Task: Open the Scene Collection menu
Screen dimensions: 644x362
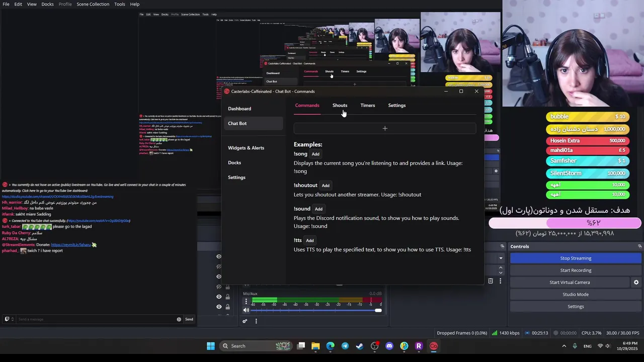Action: click(93, 4)
